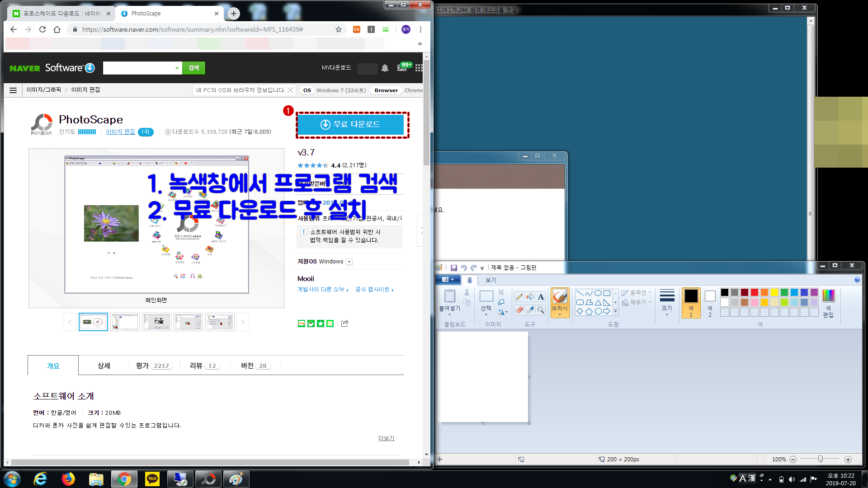Click the Undo icon in Paint title bar

tap(464, 267)
